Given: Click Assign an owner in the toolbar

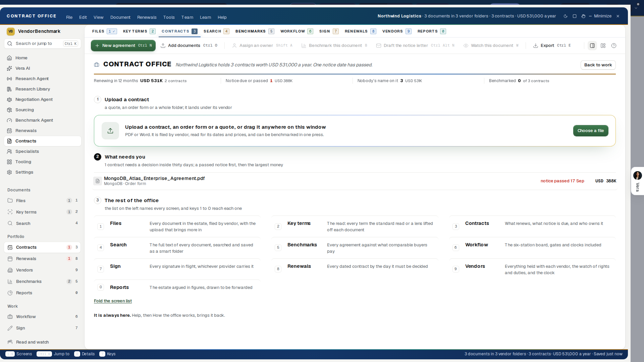Looking at the screenshot, I should (x=262, y=46).
